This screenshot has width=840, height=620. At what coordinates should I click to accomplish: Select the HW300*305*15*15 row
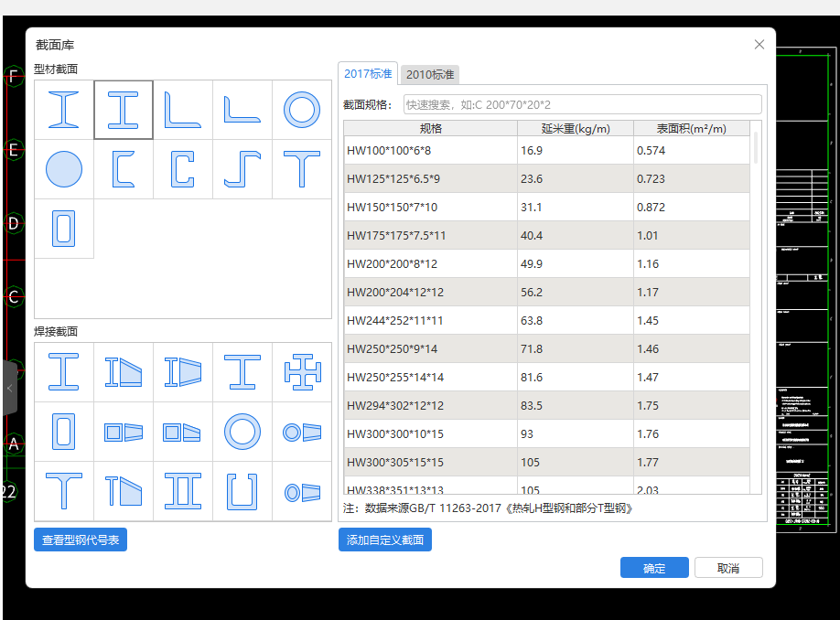coord(546,463)
